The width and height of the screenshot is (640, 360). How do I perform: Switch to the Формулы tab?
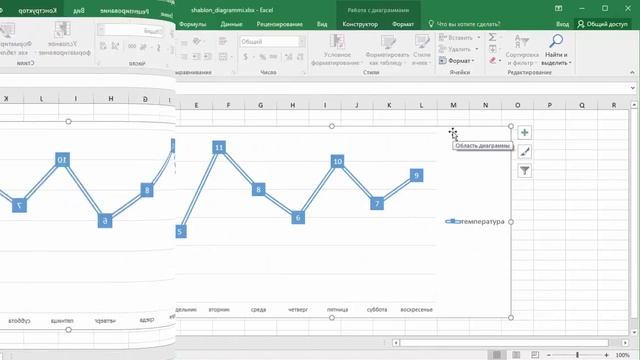click(192, 24)
